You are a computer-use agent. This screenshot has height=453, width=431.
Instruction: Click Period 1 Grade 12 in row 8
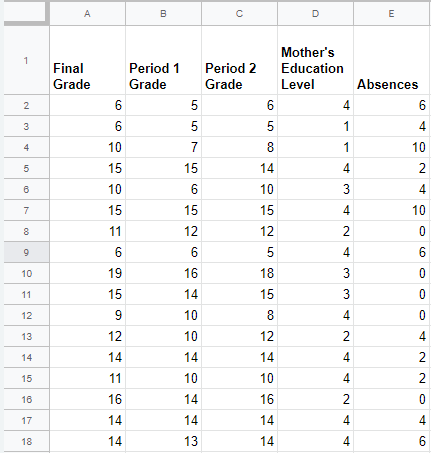point(163,231)
